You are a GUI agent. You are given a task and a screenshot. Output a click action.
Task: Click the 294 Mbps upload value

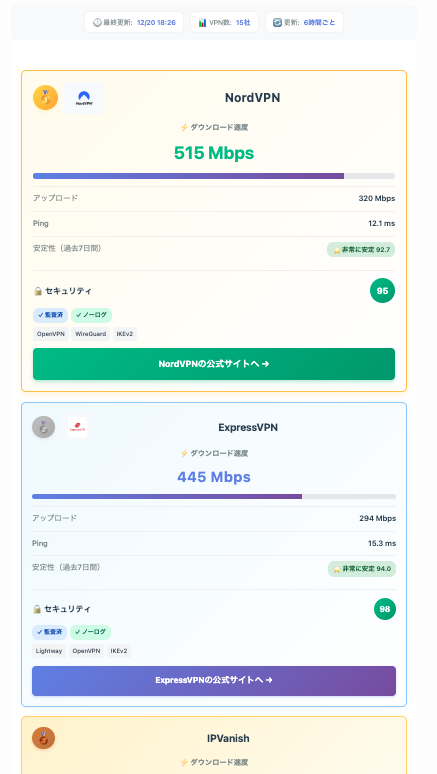click(378, 518)
